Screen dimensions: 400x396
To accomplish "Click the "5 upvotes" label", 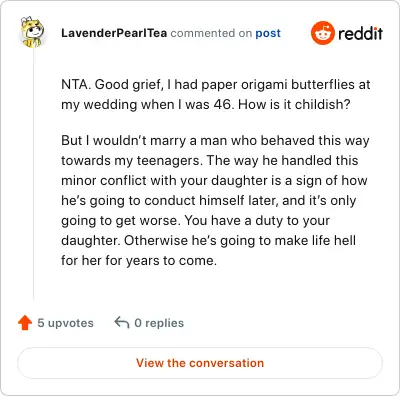I will [x=65, y=323].
